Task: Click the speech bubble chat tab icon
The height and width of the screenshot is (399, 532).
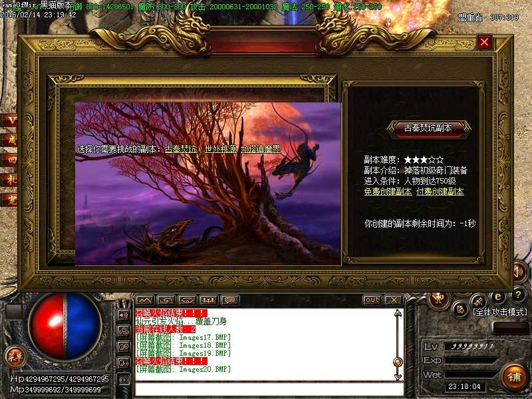Action: click(x=229, y=301)
